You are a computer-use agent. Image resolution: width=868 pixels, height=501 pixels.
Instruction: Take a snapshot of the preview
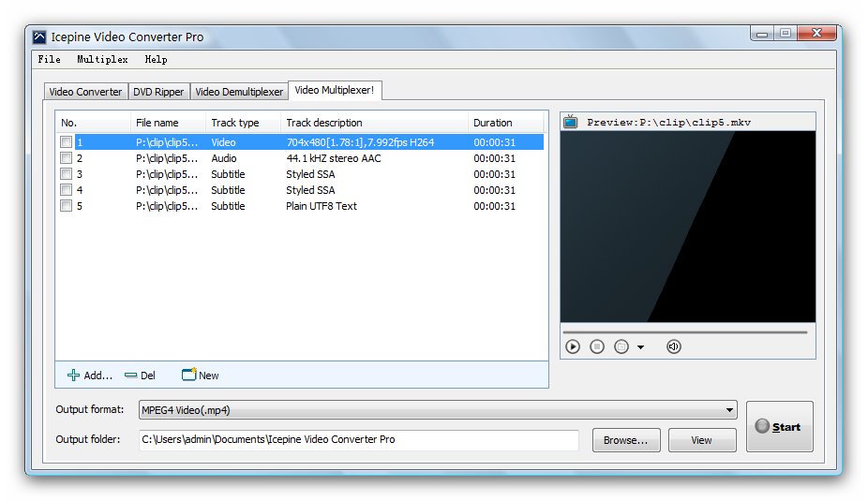tap(621, 346)
